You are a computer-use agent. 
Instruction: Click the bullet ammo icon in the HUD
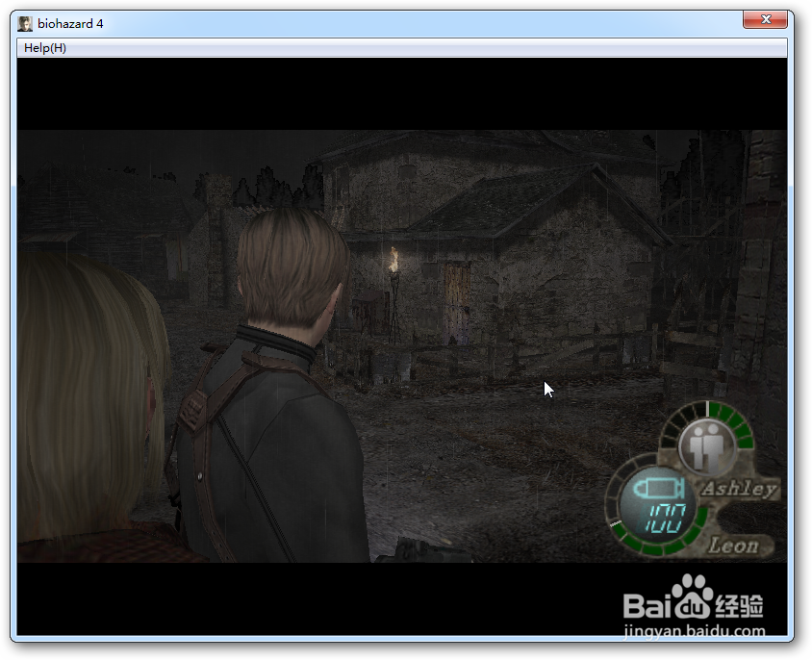(x=659, y=489)
